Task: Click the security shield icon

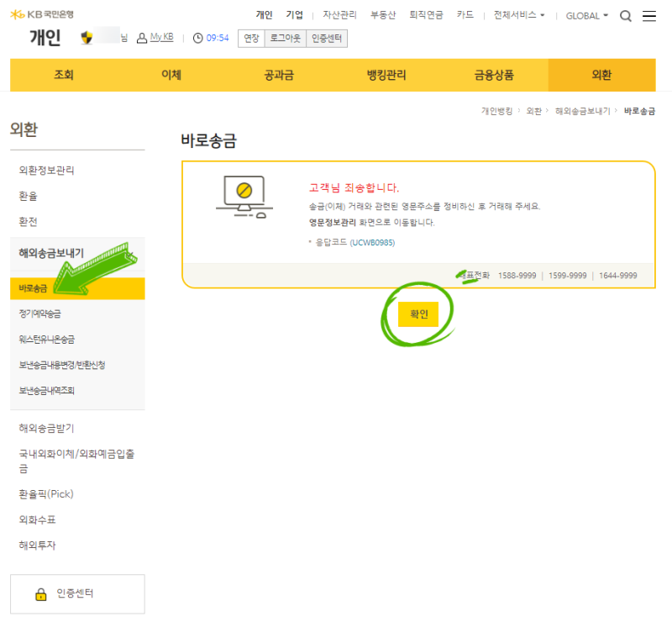Action: pos(87,37)
